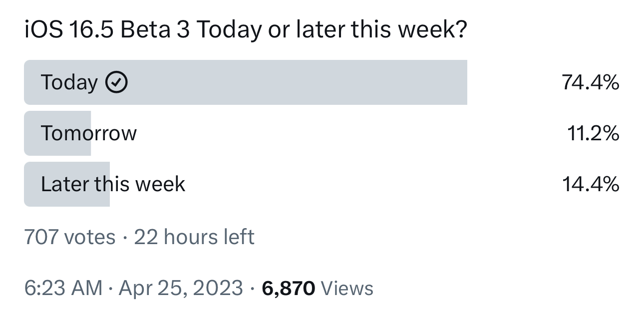The width and height of the screenshot is (644, 314).
Task: Open the 6:23 AM timestamp link
Action: [63, 289]
